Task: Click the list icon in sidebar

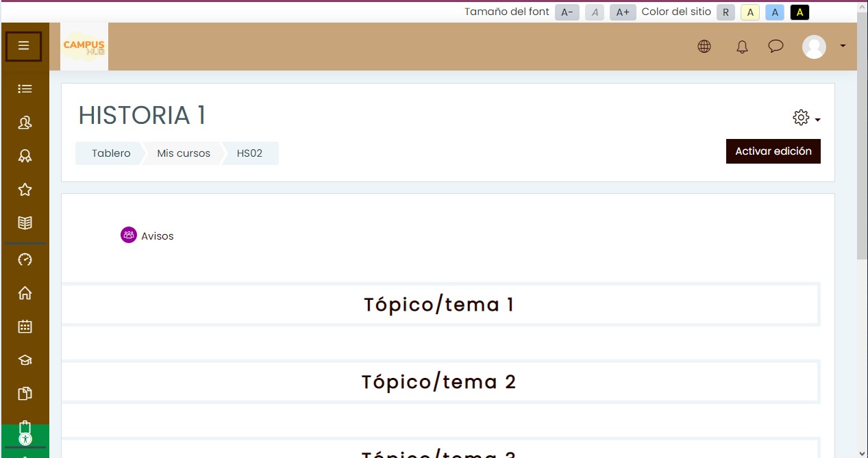Action: pos(25,89)
